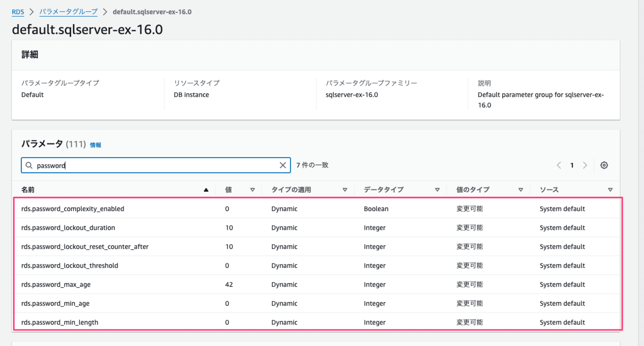The image size is (644, 346).
Task: Click the 詳細 section heading
Action: pyautogui.click(x=30, y=55)
